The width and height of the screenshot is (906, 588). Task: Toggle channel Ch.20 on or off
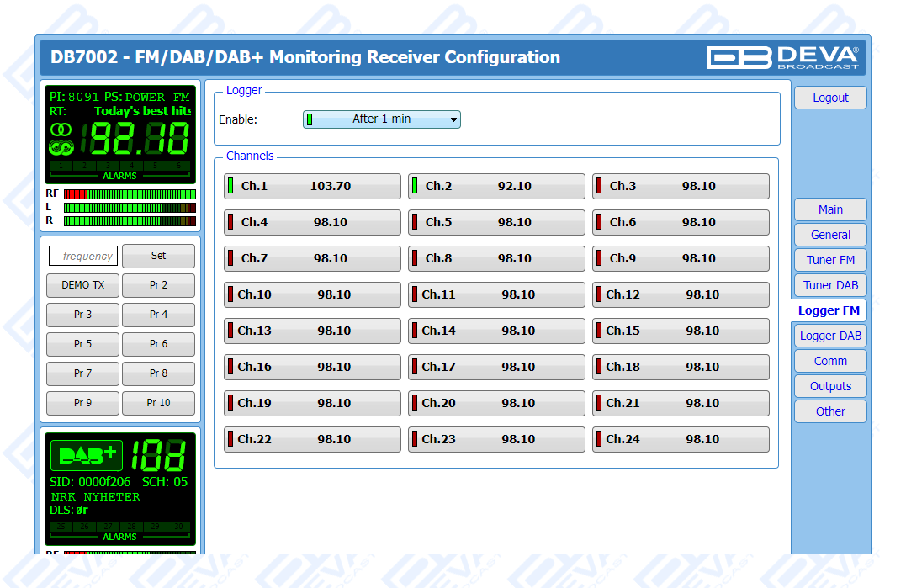point(496,403)
